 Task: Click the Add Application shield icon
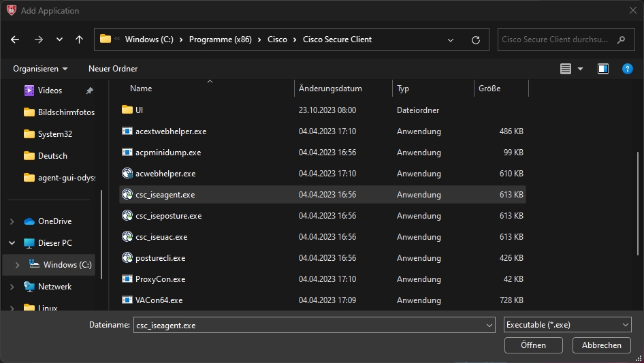click(x=12, y=10)
